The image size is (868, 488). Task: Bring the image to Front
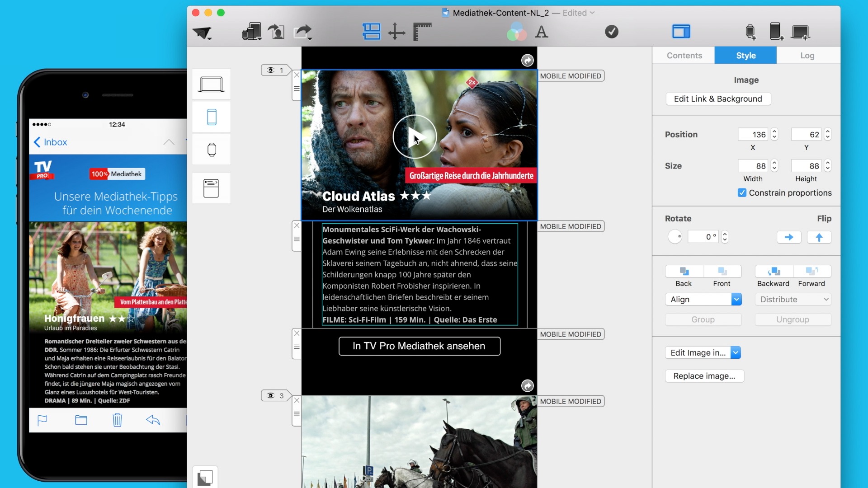(722, 271)
